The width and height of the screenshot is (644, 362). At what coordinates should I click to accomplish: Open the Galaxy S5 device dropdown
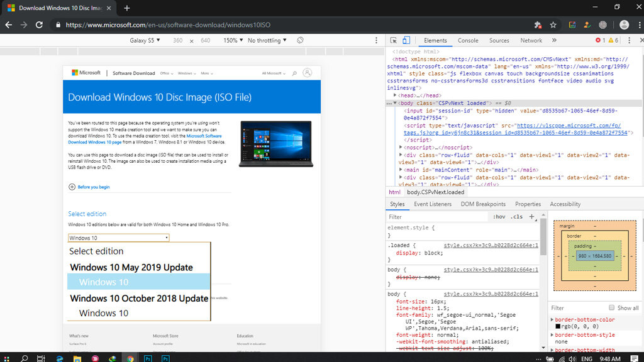tap(145, 40)
